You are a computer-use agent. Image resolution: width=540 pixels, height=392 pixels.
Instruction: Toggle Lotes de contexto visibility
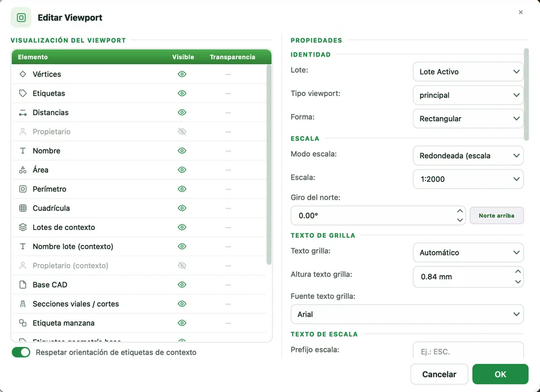(182, 228)
